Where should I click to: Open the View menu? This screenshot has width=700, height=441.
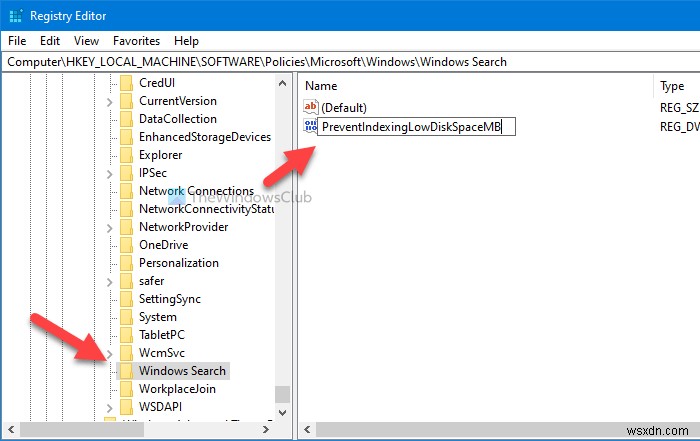pyautogui.click(x=86, y=41)
